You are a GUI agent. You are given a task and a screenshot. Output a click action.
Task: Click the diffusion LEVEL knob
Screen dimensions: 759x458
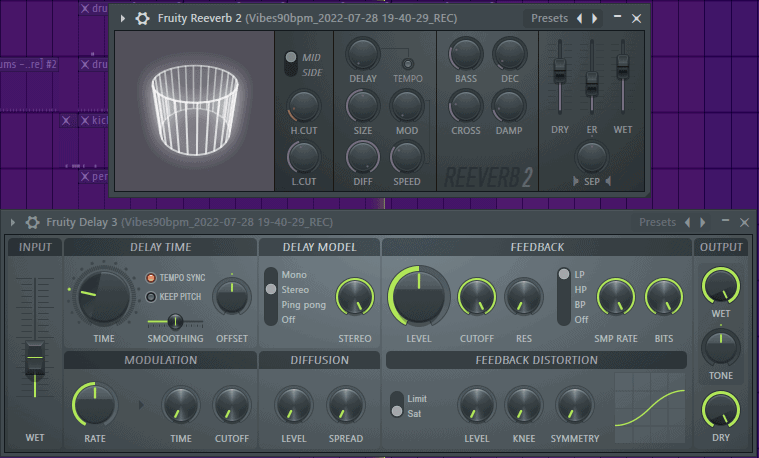[x=294, y=405]
